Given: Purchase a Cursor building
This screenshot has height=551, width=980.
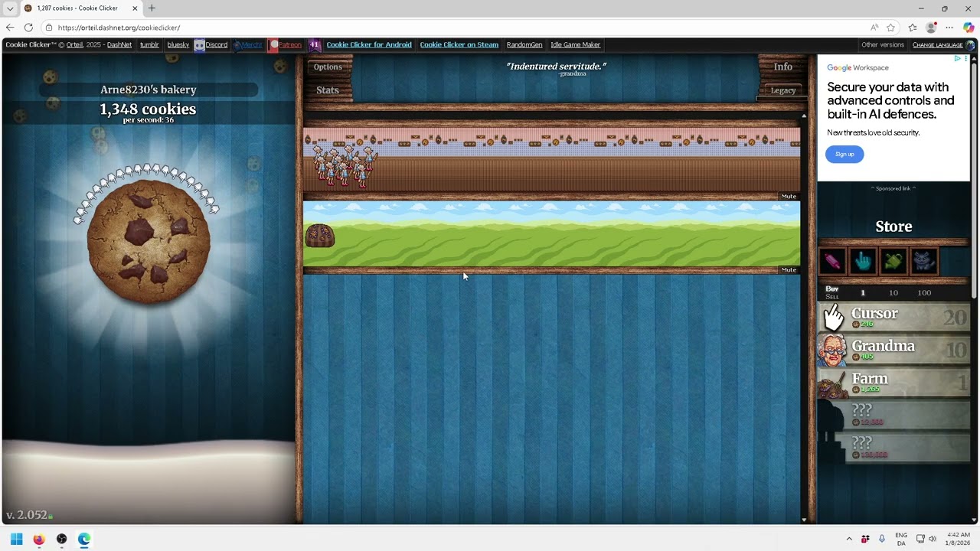Looking at the screenshot, I should [x=893, y=317].
